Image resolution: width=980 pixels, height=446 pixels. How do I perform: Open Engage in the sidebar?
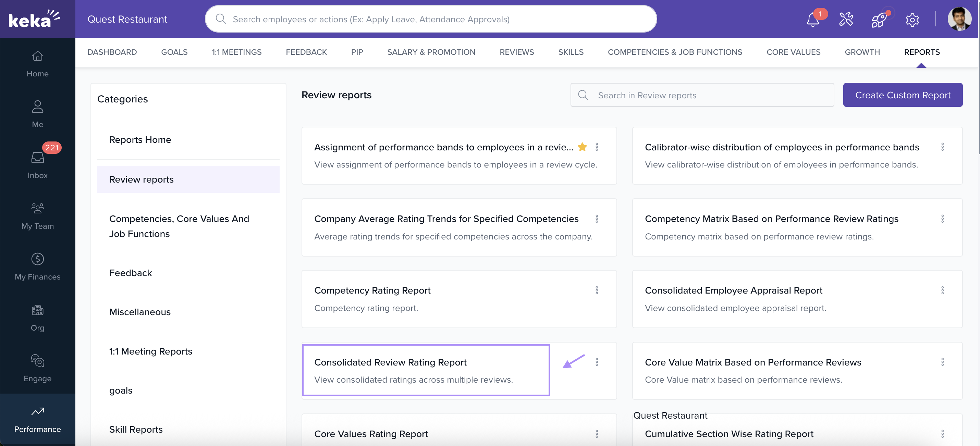pyautogui.click(x=37, y=368)
